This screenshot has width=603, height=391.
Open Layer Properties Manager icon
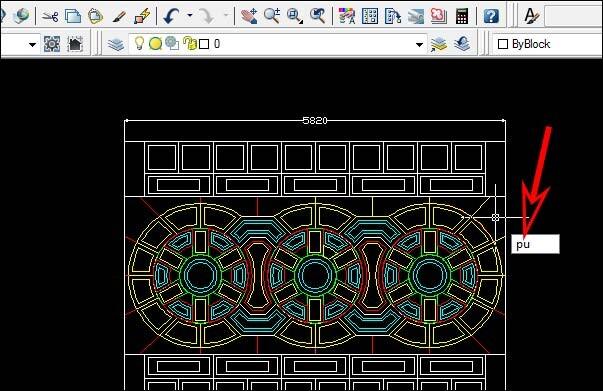pos(116,44)
